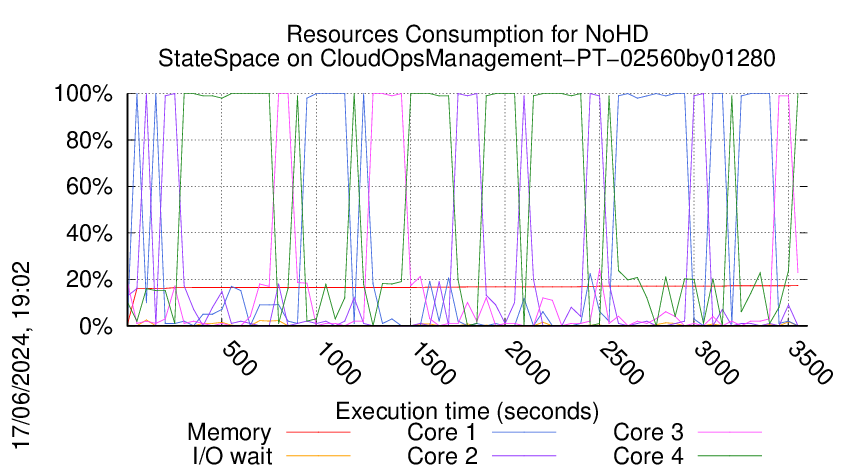Click the green Core 4 legend line sample
This screenshot has height=475, width=850.
coord(730,455)
